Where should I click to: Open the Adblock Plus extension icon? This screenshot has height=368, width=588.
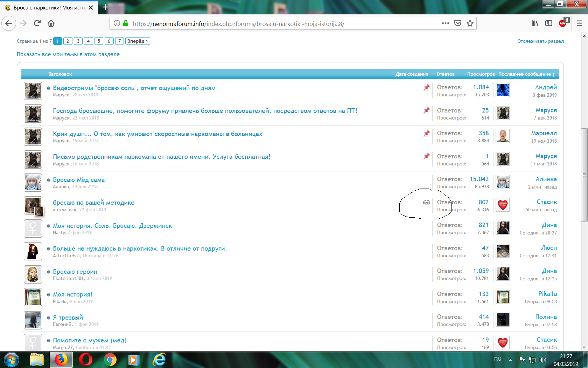pyautogui.click(x=563, y=23)
